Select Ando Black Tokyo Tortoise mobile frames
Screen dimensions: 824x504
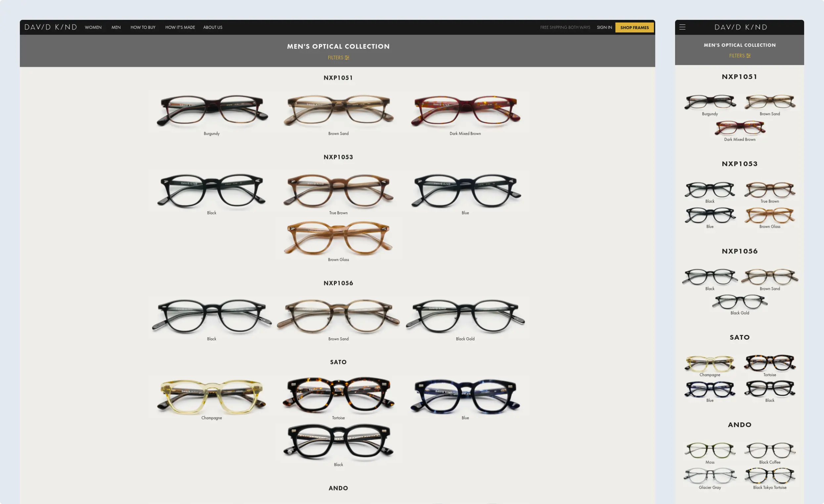point(769,476)
